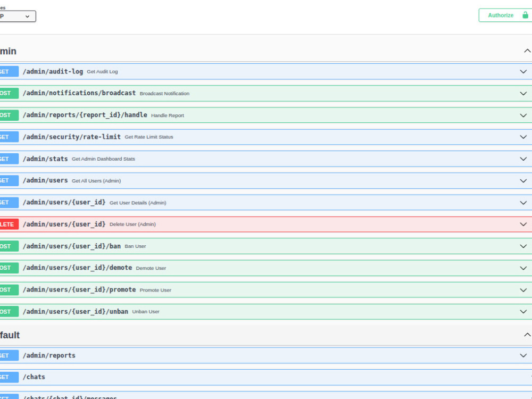The image size is (532, 399).
Task: Click 'Promote User' description text
Action: coord(155,290)
